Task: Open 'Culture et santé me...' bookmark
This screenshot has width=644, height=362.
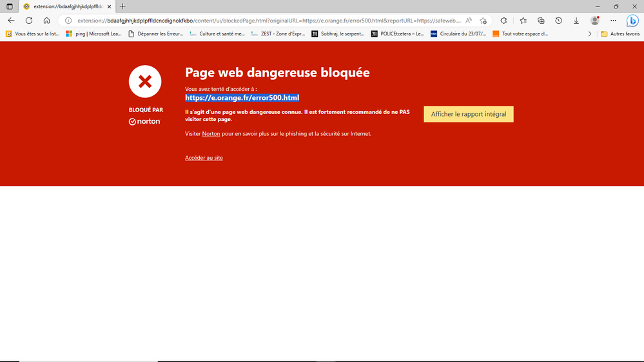Action: pos(217,33)
